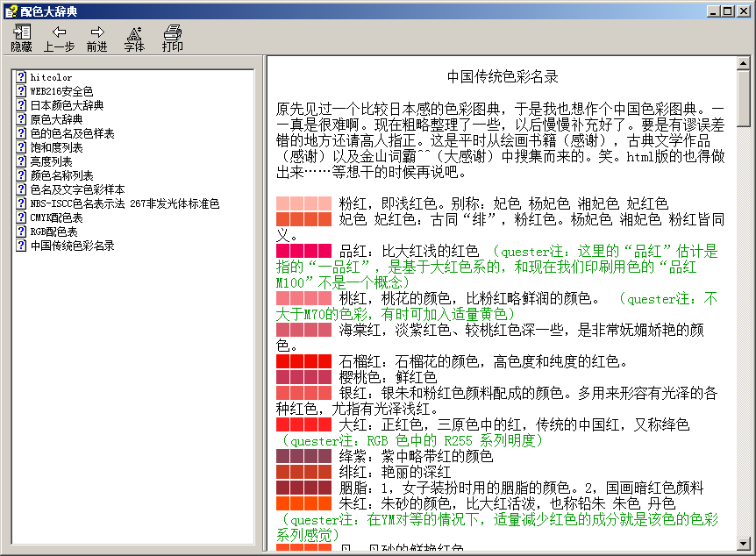Image resolution: width=756 pixels, height=556 pixels.
Task: Click help icon beside 中国传统色彩名录
Action: pyautogui.click(x=21, y=245)
